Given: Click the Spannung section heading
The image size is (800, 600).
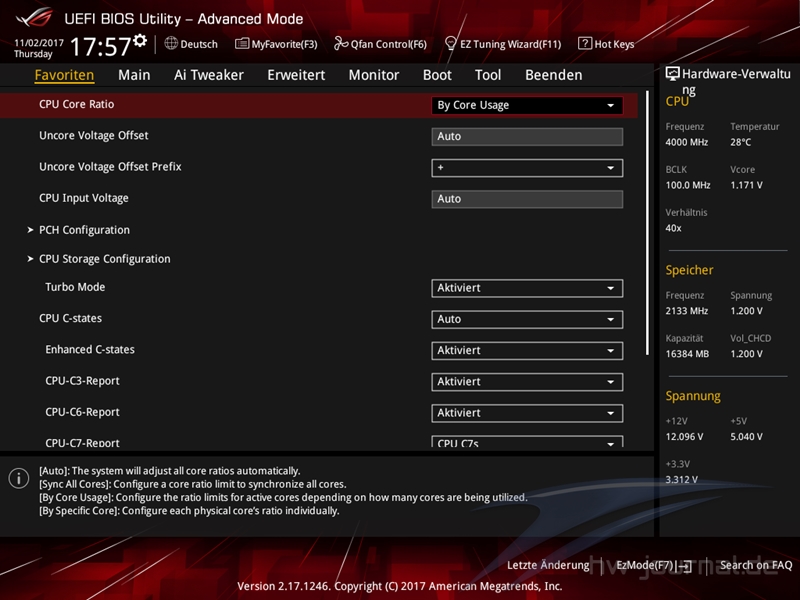Looking at the screenshot, I should (693, 396).
